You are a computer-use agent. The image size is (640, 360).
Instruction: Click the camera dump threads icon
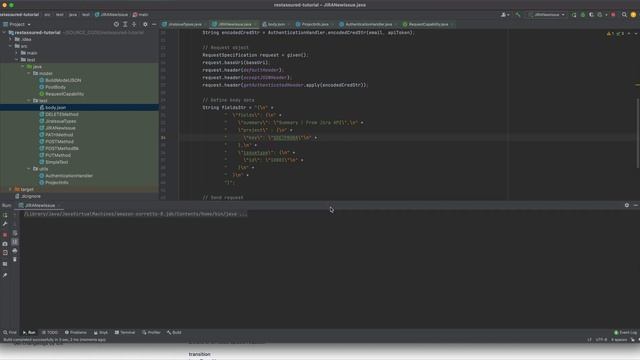5,244
